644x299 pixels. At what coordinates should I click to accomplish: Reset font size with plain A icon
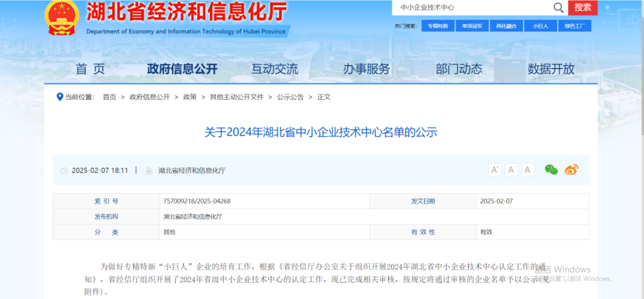528,170
